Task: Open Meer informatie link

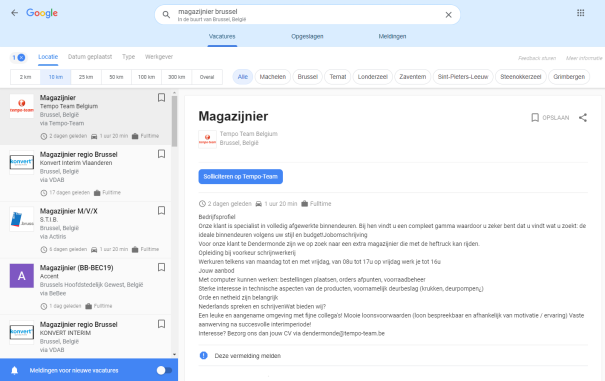Action: 584,58
